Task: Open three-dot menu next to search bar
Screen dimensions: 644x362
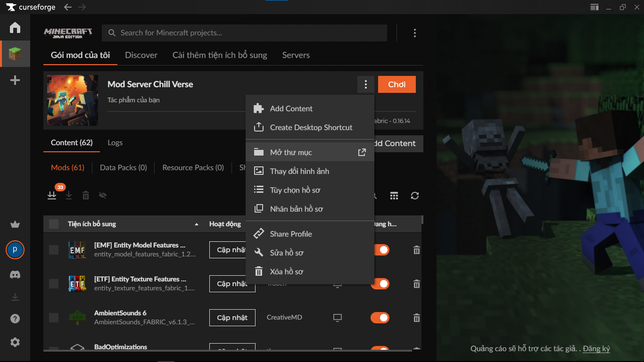Action: coord(415,33)
